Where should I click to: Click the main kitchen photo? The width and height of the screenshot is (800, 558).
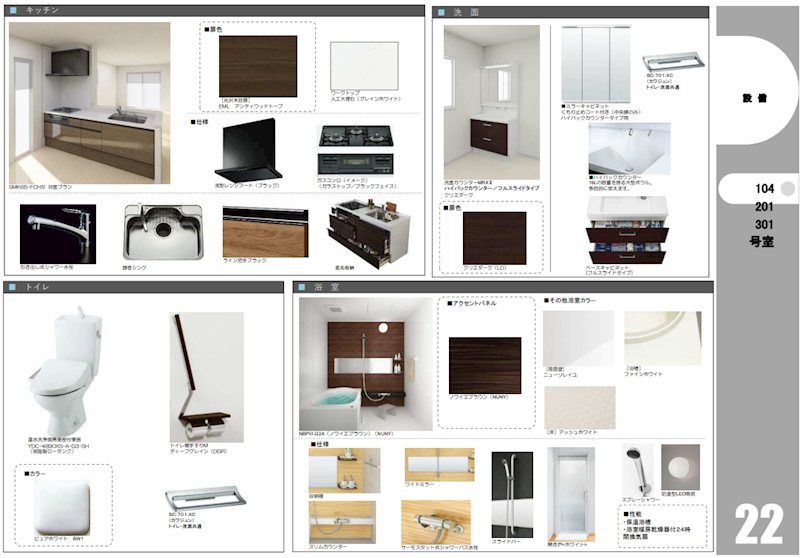click(x=89, y=102)
